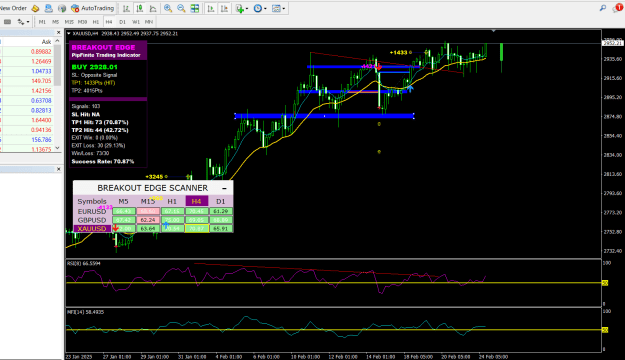
Task: Click the H4 header in the scanner
Action: click(x=197, y=201)
